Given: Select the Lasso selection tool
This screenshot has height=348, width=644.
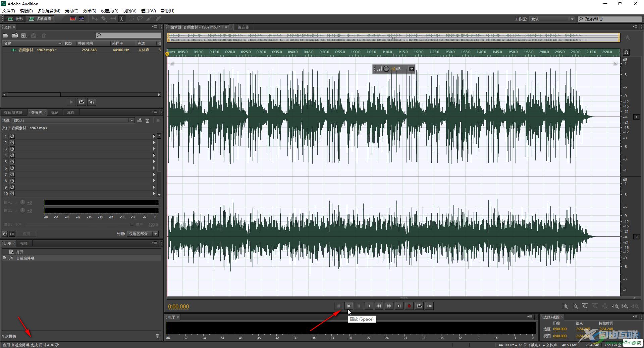Looking at the screenshot, I should click(x=140, y=19).
